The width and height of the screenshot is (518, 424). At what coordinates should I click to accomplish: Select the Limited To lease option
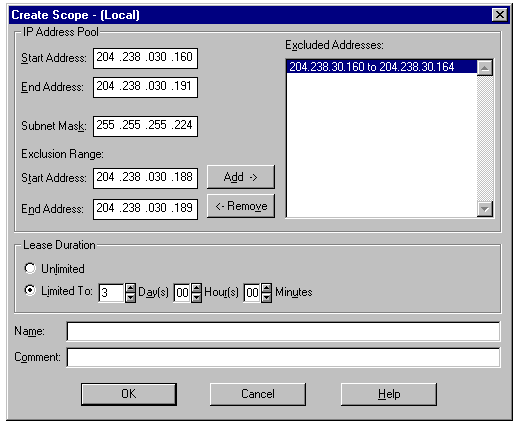30,290
